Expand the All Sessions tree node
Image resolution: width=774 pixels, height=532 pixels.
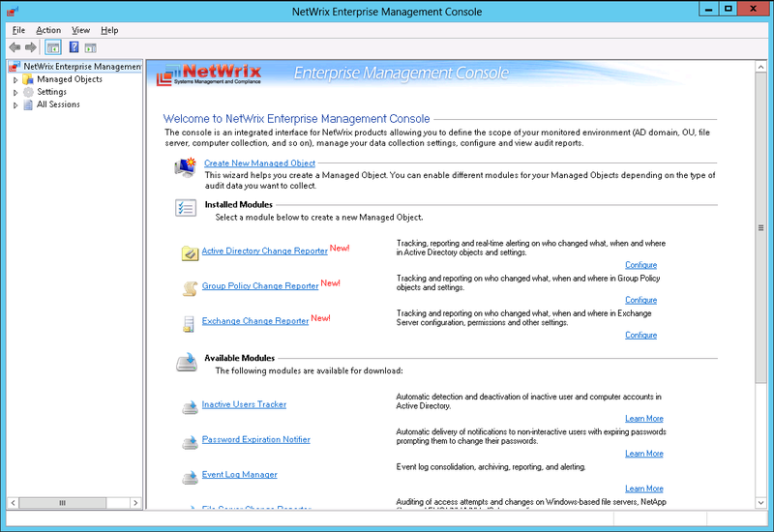[15, 105]
